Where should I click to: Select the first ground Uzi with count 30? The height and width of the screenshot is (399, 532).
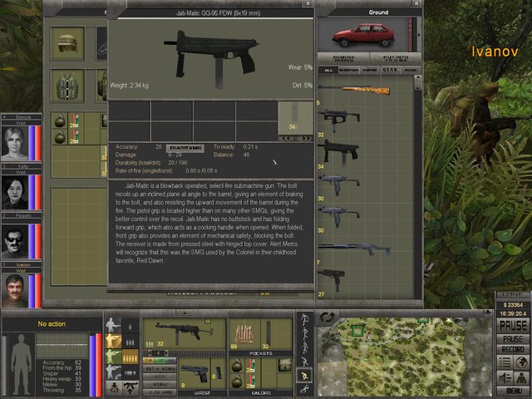pos(338,184)
